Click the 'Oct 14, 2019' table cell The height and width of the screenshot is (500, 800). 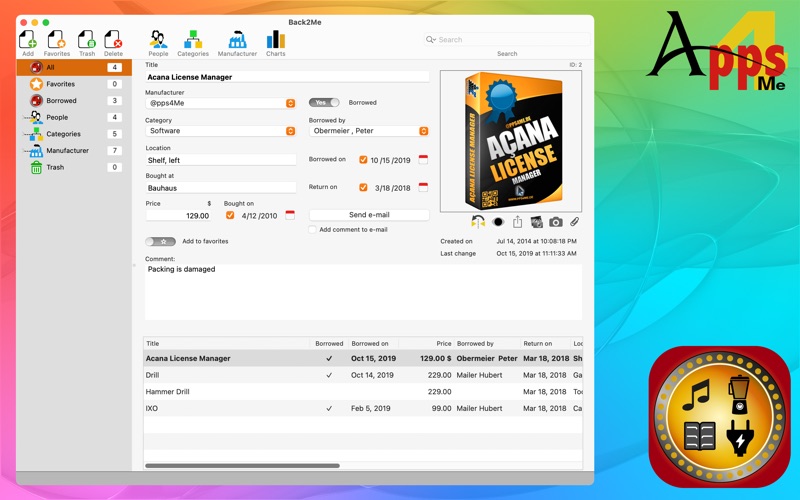(x=372, y=375)
